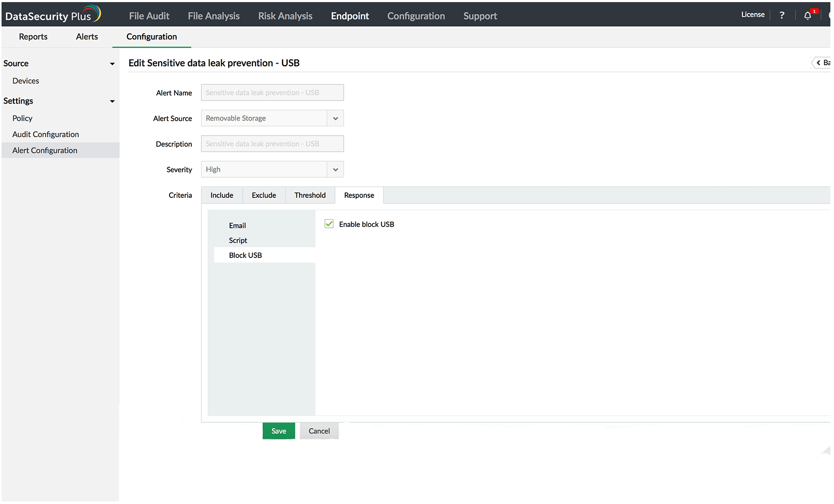Switch to the Include criteria tab
This screenshot has height=504, width=834.
pos(222,195)
